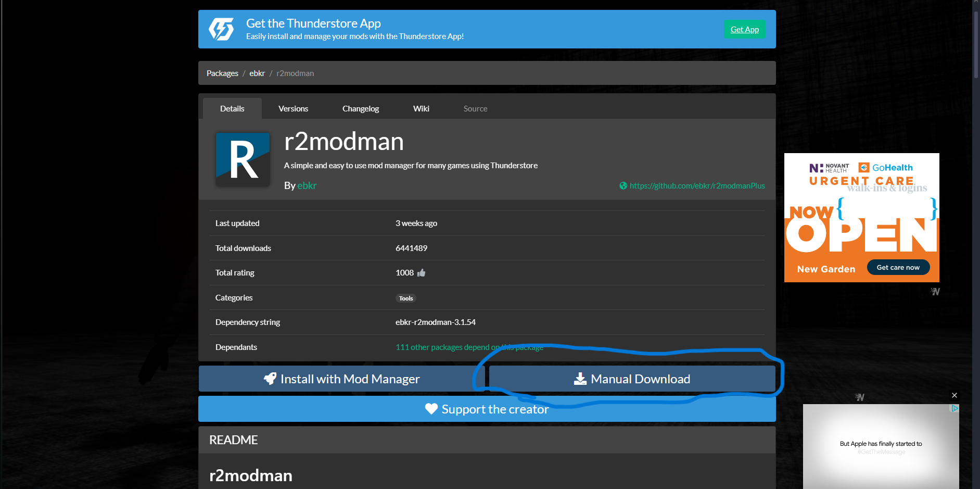
Task: Click the total rating value 1008
Action: [404, 273]
